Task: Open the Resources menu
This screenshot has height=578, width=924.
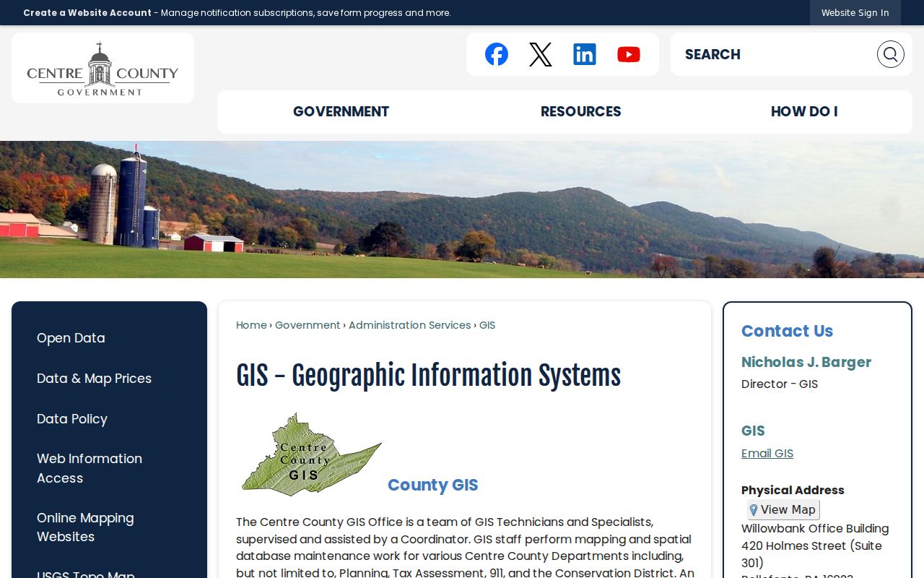Action: point(581,111)
